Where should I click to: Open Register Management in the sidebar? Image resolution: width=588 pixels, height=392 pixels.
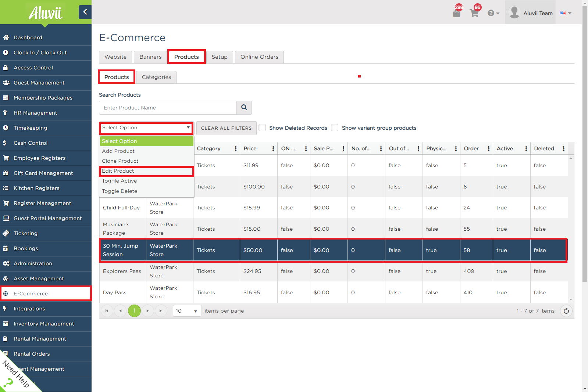tap(46, 203)
